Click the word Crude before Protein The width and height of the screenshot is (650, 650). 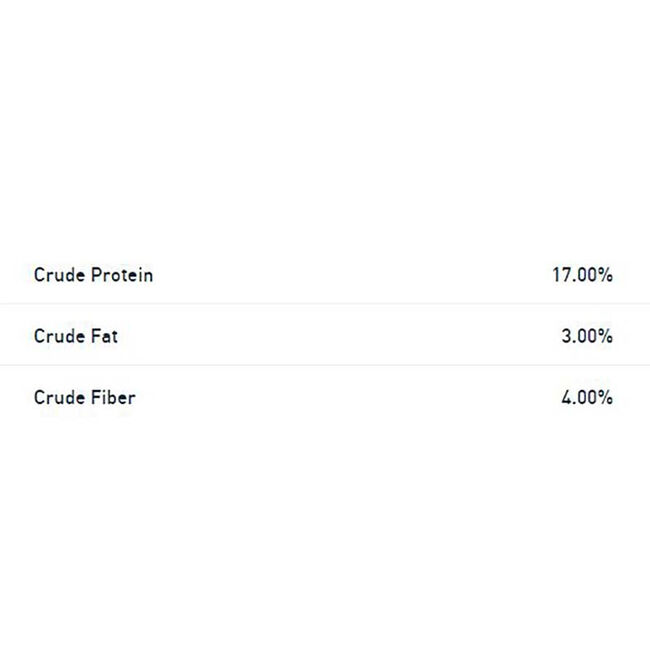click(x=59, y=275)
